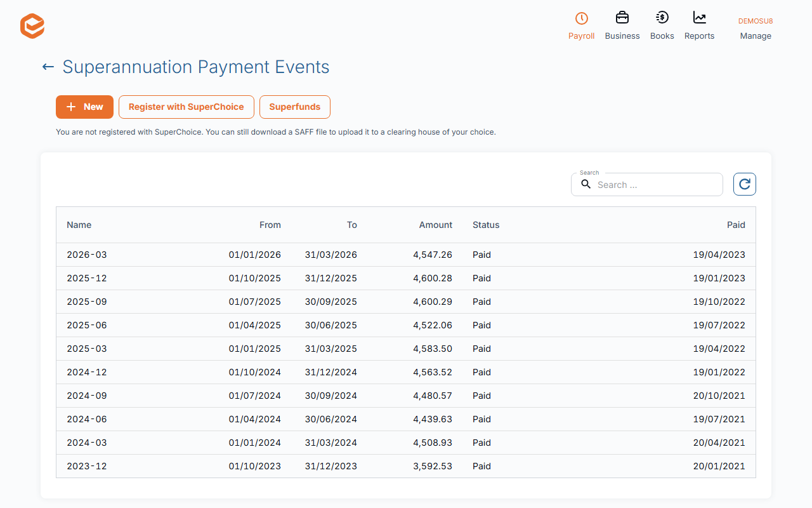Click paid date 19/10/2022
Image resolution: width=812 pixels, height=508 pixels.
(x=719, y=302)
